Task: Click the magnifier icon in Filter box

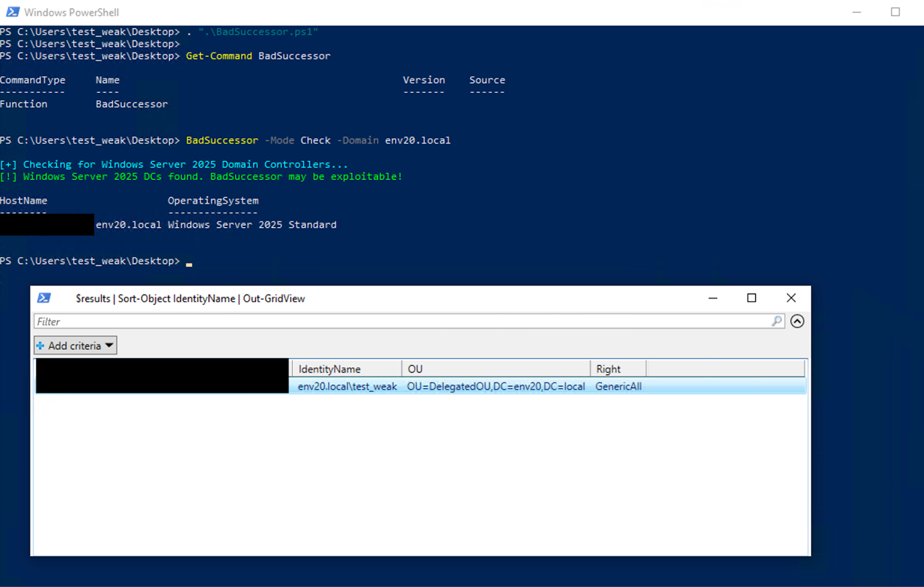Action: (x=777, y=321)
